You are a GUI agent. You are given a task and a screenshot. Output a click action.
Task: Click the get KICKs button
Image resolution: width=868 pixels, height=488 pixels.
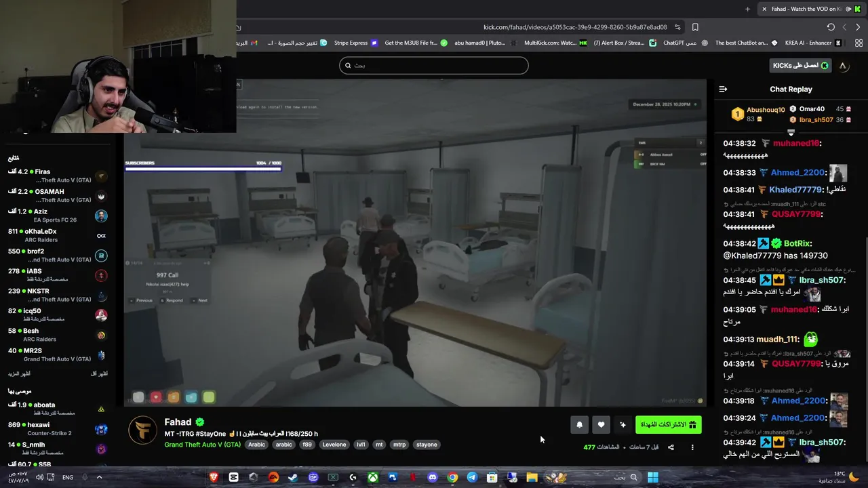point(800,65)
